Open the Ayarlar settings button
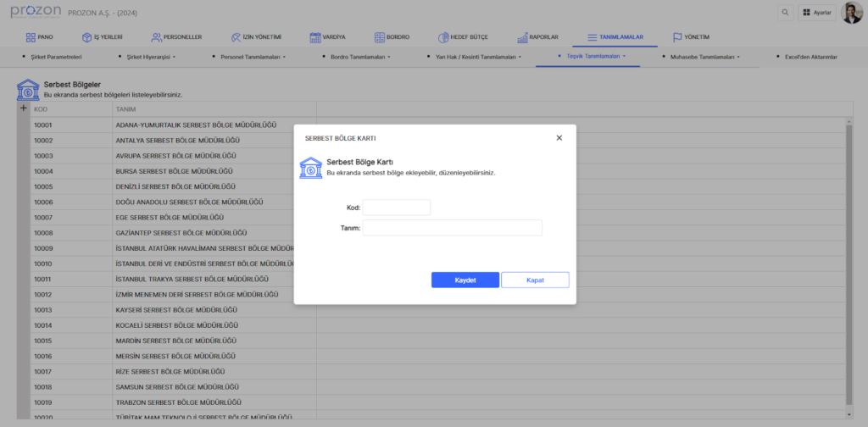The height and width of the screenshot is (427, 868). (x=816, y=13)
